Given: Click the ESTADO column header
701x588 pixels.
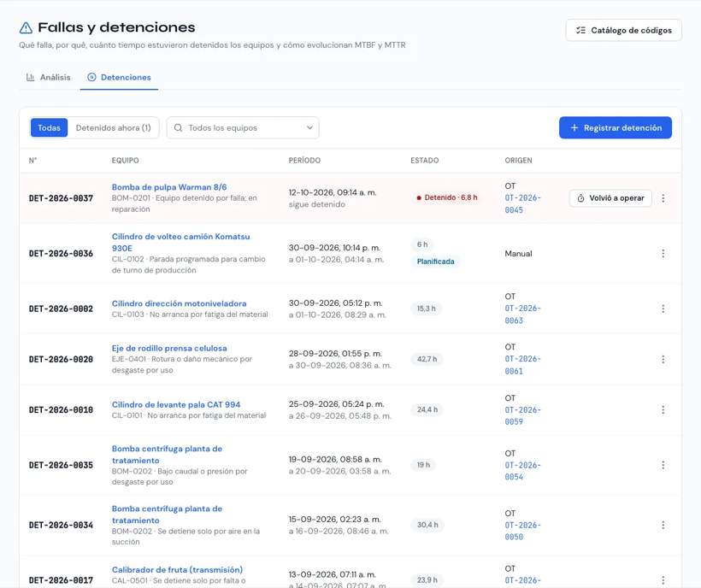Looking at the screenshot, I should pyautogui.click(x=425, y=161).
